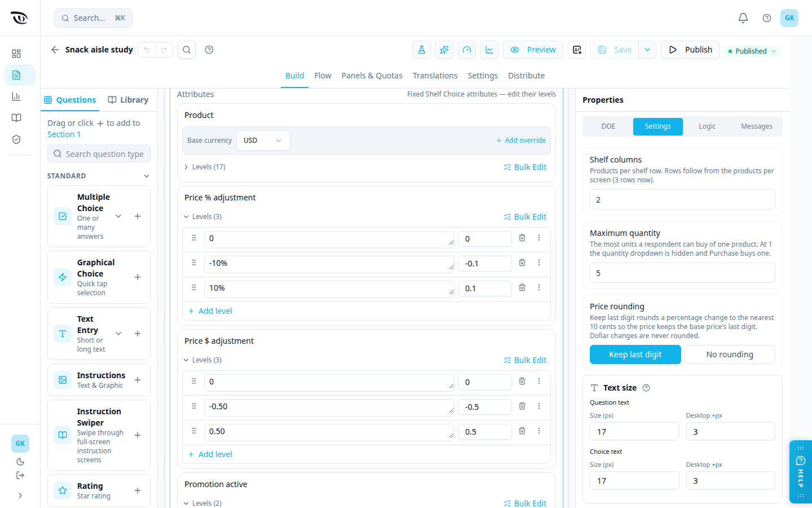This screenshot has height=508, width=812.
Task: Expand Product Levels (17)
Action: pyautogui.click(x=205, y=167)
